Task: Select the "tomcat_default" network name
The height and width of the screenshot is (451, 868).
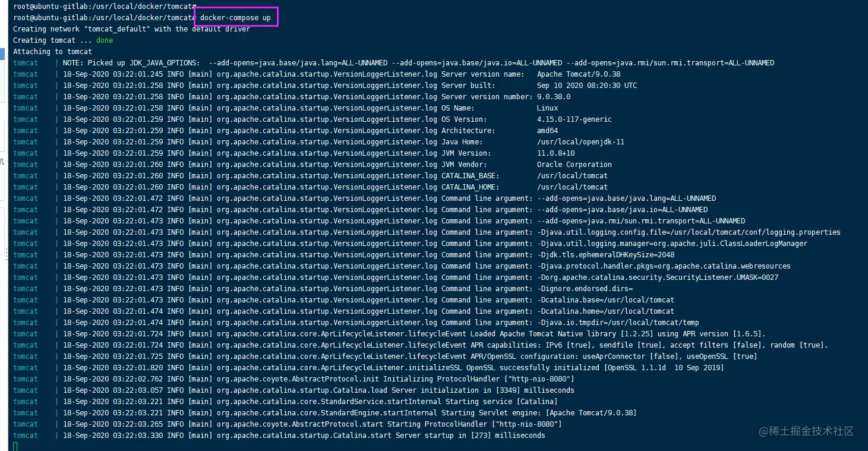Action: coord(117,29)
